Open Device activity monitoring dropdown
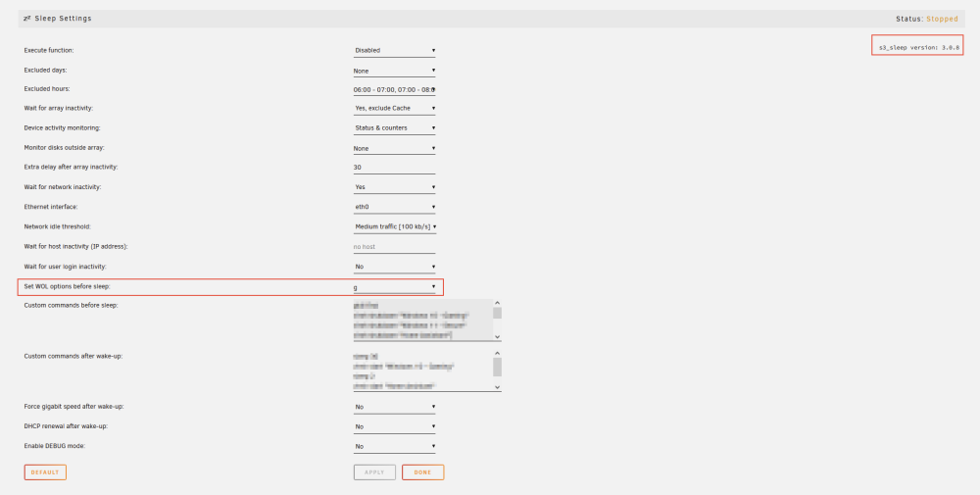 click(x=394, y=128)
